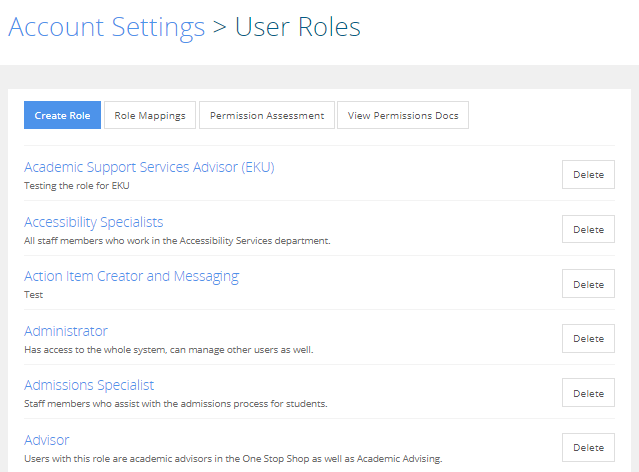Screen dimensions: 639x472
Task: Open the Role Mappings page
Action: tap(150, 115)
